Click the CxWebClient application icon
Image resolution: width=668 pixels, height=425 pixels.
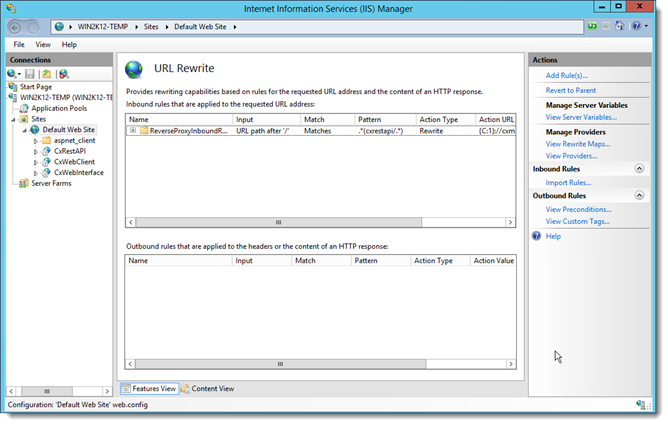coord(46,162)
